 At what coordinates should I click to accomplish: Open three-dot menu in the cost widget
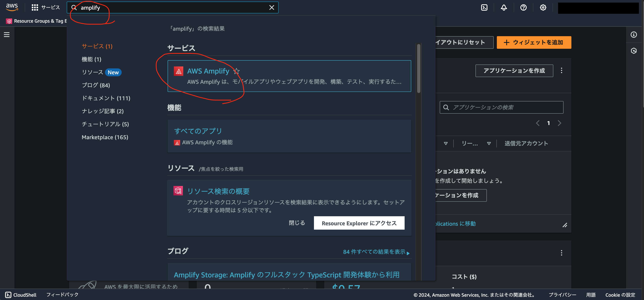click(x=562, y=253)
